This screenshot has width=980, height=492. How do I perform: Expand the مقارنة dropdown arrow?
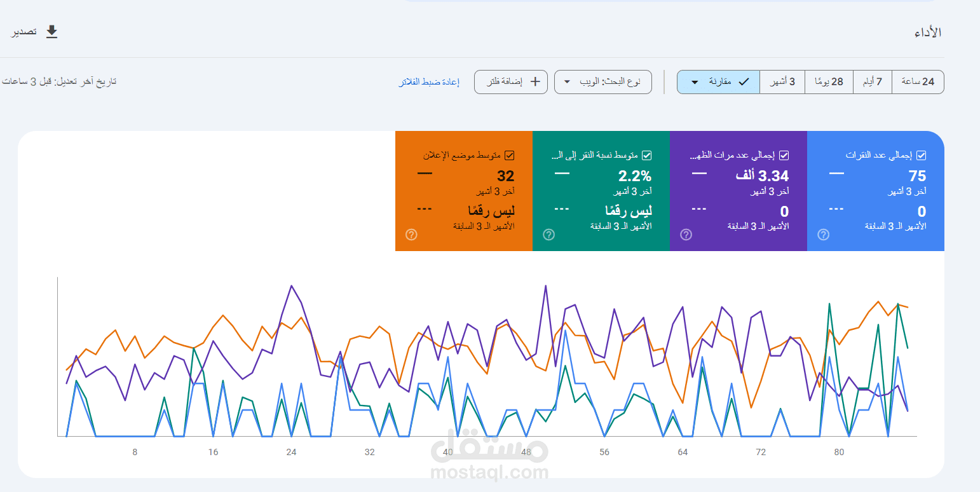pyautogui.click(x=695, y=82)
